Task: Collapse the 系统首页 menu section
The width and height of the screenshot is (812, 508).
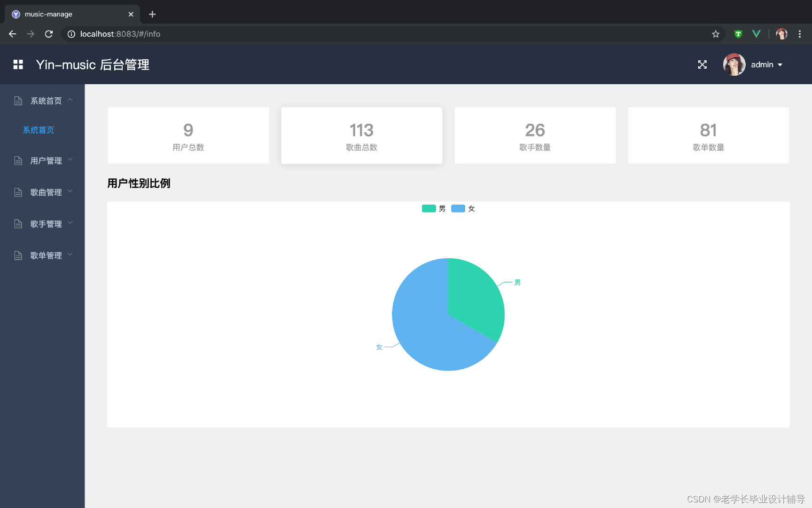Action: pos(46,100)
